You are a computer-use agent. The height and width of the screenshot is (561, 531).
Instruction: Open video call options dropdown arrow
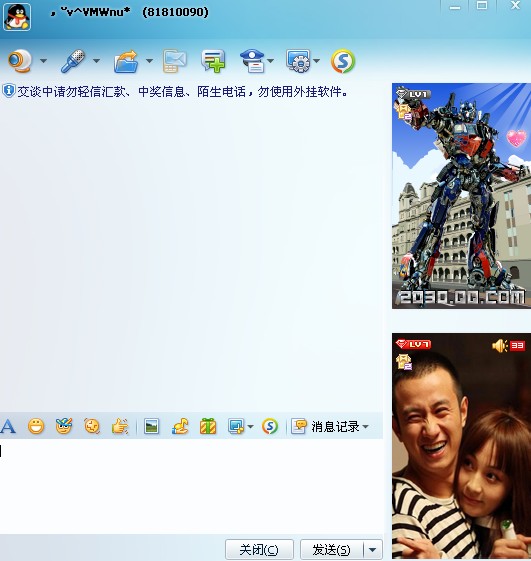43,61
